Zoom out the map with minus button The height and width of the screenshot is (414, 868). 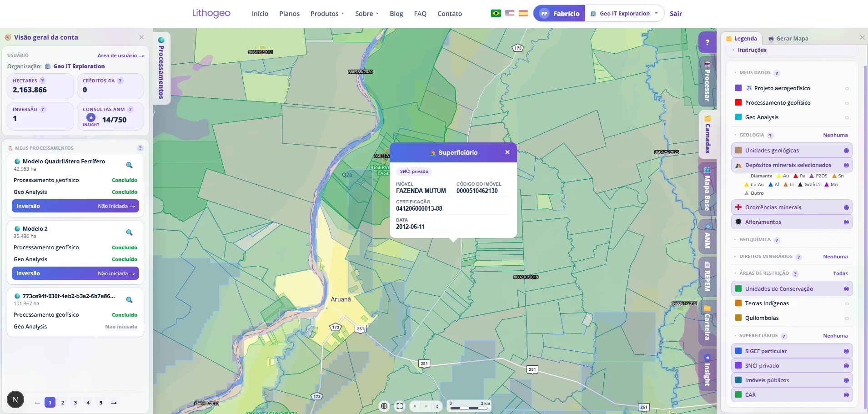click(426, 406)
